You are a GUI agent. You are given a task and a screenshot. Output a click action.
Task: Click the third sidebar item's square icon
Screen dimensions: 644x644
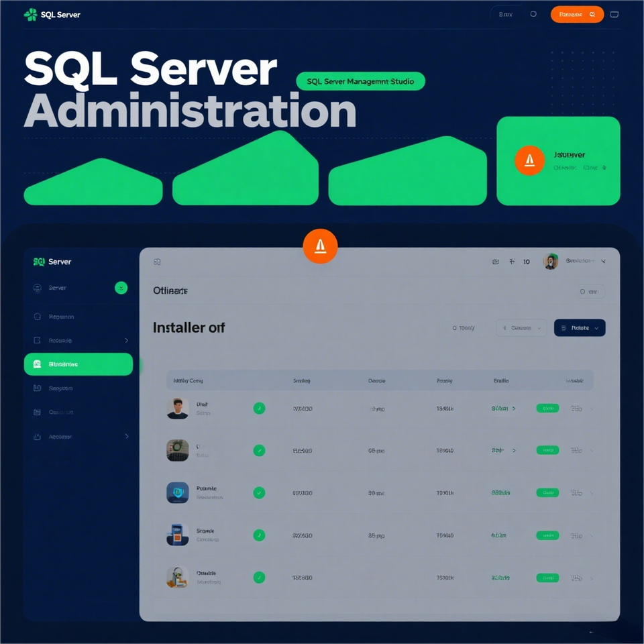tap(37, 341)
